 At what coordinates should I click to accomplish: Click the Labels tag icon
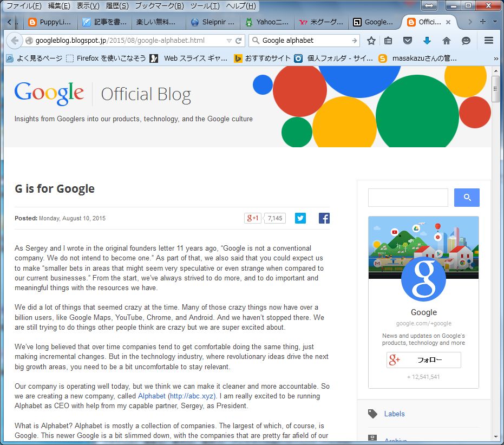click(x=372, y=414)
